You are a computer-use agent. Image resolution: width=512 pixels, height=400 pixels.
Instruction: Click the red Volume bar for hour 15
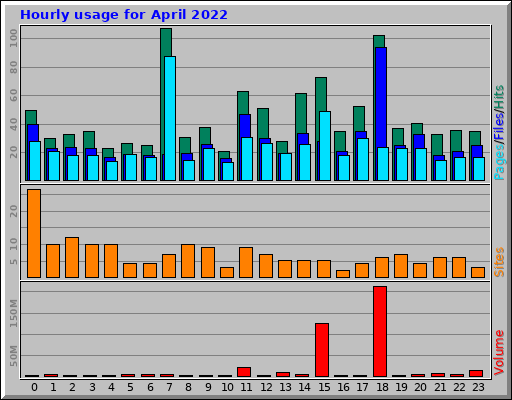(x=322, y=350)
